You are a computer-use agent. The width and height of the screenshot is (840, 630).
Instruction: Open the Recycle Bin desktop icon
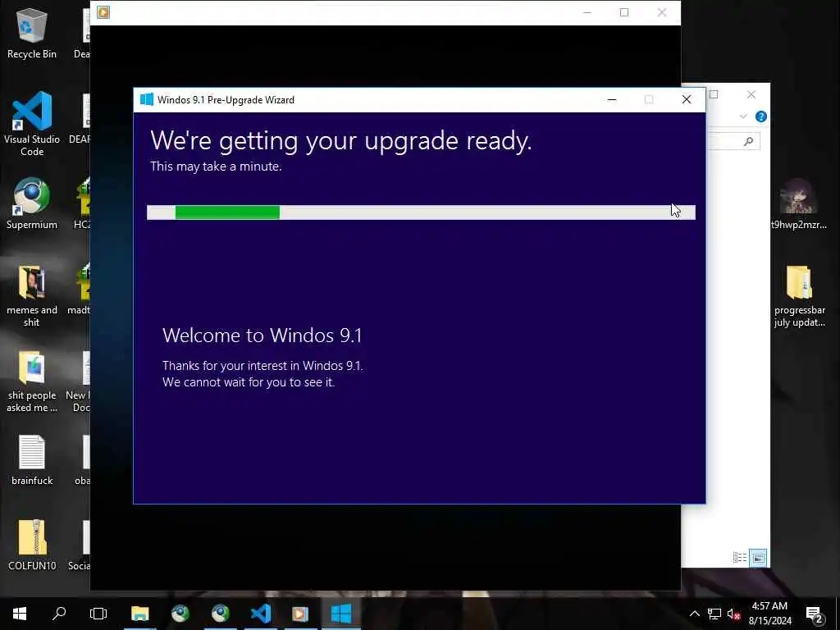point(32,33)
